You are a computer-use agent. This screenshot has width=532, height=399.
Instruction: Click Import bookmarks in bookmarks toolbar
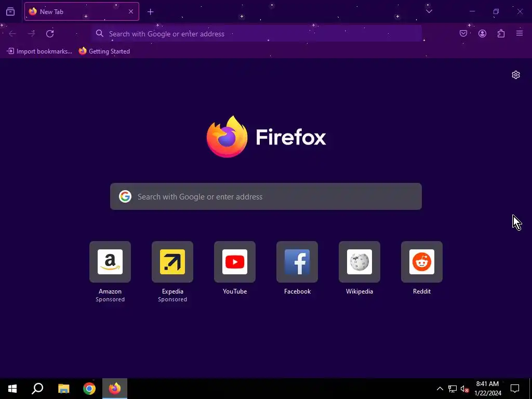coord(39,51)
